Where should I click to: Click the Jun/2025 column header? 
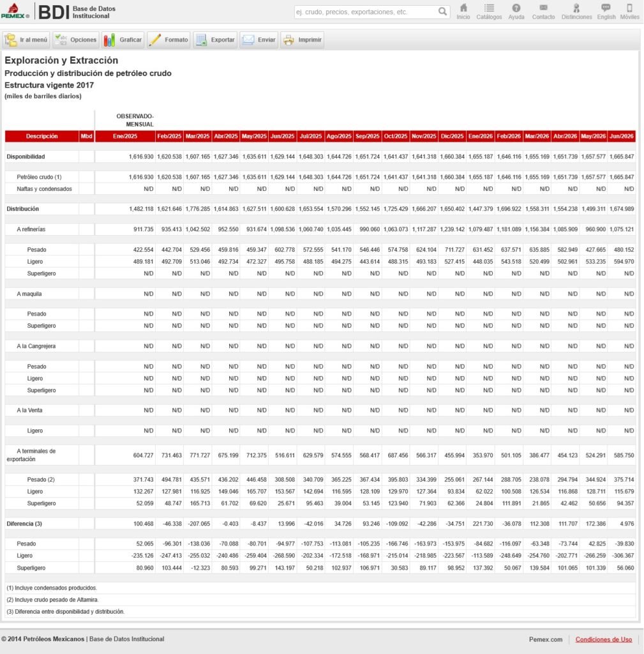coord(283,136)
